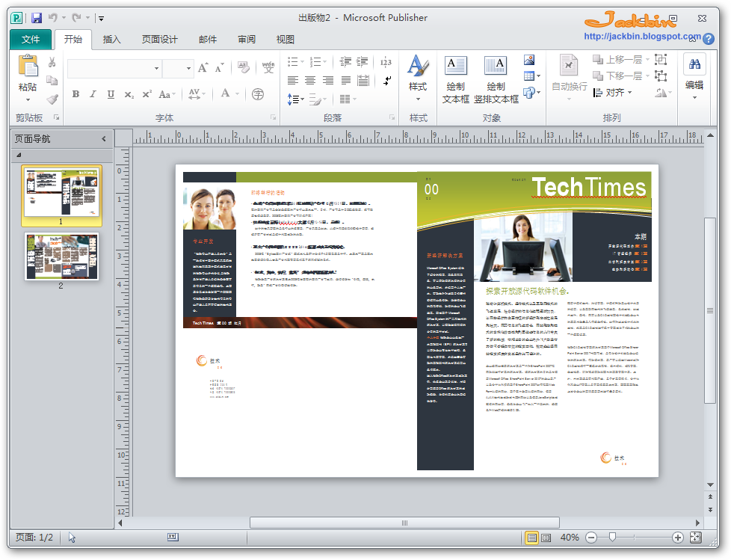This screenshot has width=731, height=560.
Task: Click 自动换行 wrap text button
Action: pyautogui.click(x=570, y=78)
